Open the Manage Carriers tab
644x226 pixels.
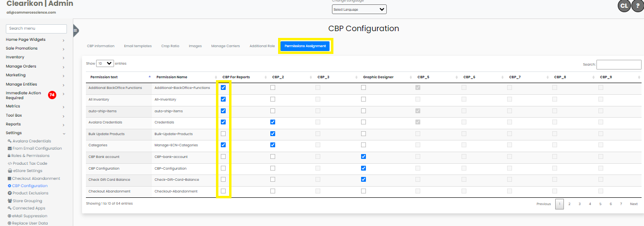[225, 46]
